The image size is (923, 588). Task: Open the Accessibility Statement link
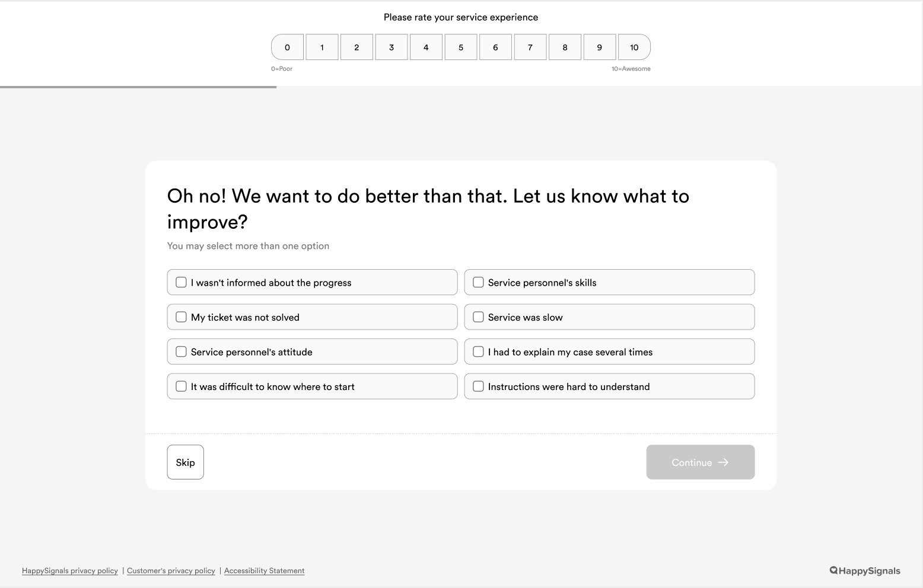[265, 571]
